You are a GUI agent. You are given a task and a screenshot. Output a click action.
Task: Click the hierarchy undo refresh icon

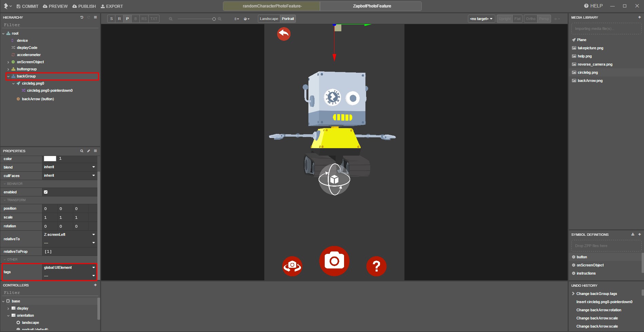pos(82,17)
